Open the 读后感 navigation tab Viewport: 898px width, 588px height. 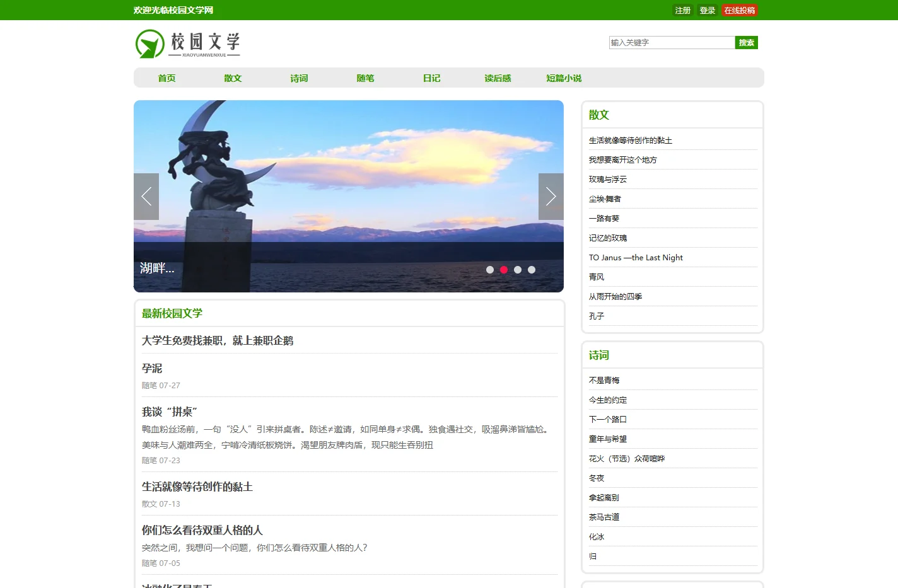pos(498,78)
